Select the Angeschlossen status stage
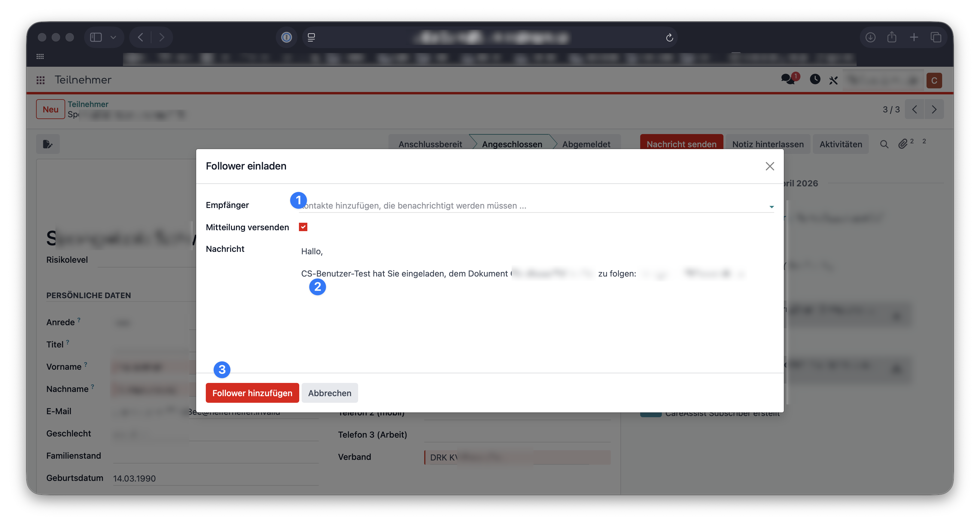 click(x=512, y=144)
